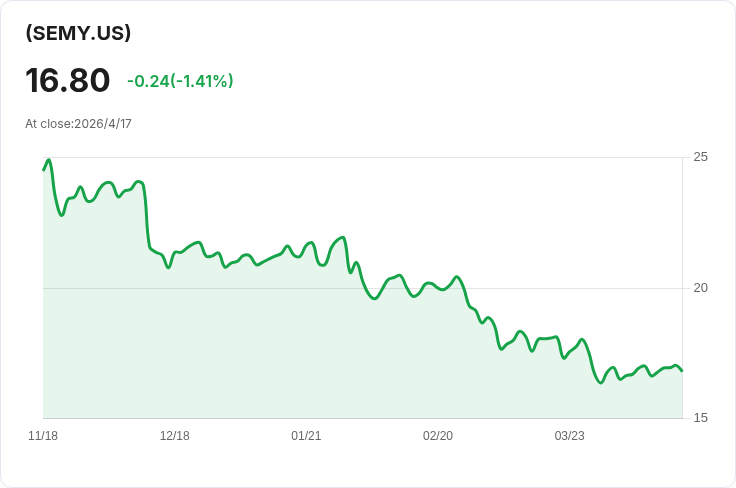
Task: Click the highest peak of the price line
Action: click(x=48, y=160)
